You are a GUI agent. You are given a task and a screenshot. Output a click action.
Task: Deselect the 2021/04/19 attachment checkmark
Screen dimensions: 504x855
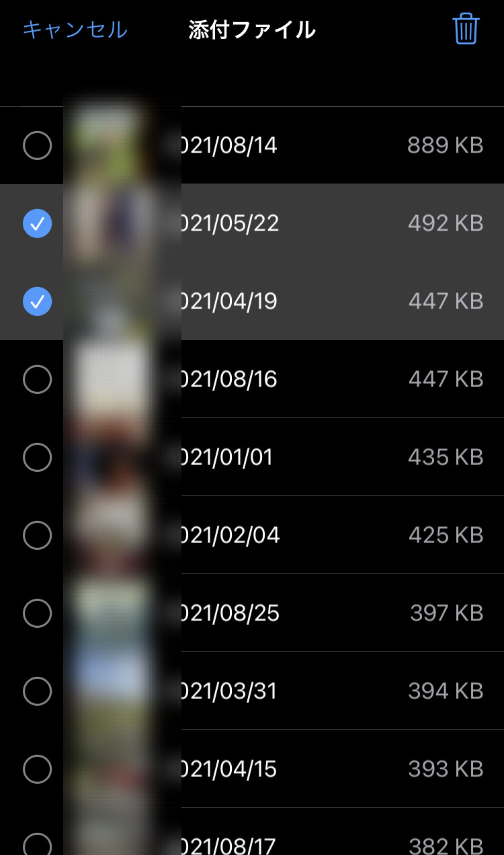pyautogui.click(x=37, y=301)
